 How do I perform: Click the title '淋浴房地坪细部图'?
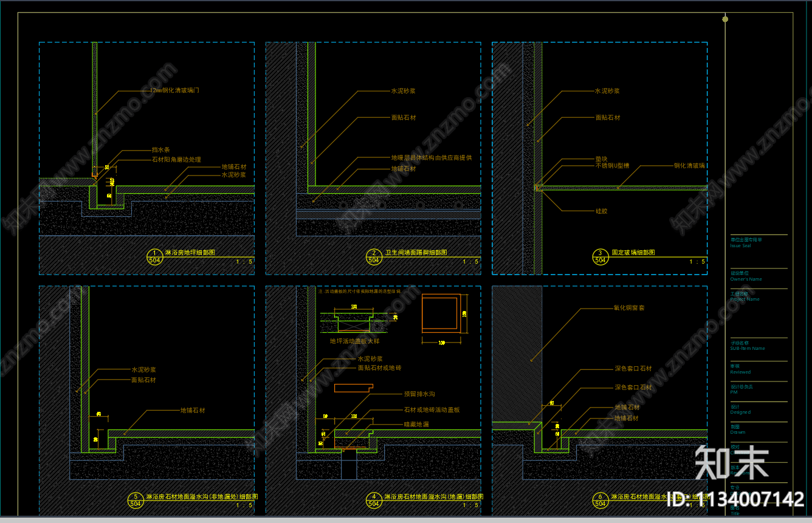[190, 253]
